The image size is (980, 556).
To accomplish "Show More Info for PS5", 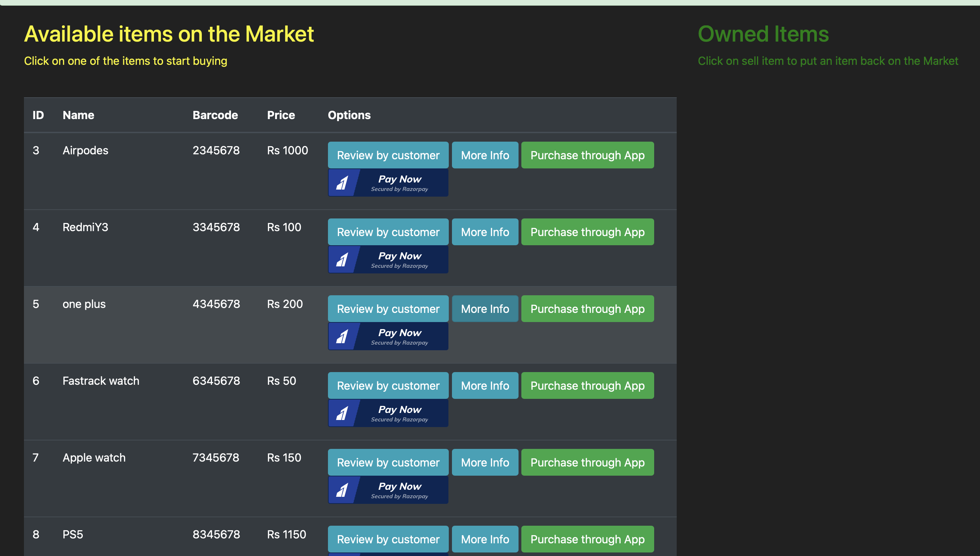I will click(485, 539).
